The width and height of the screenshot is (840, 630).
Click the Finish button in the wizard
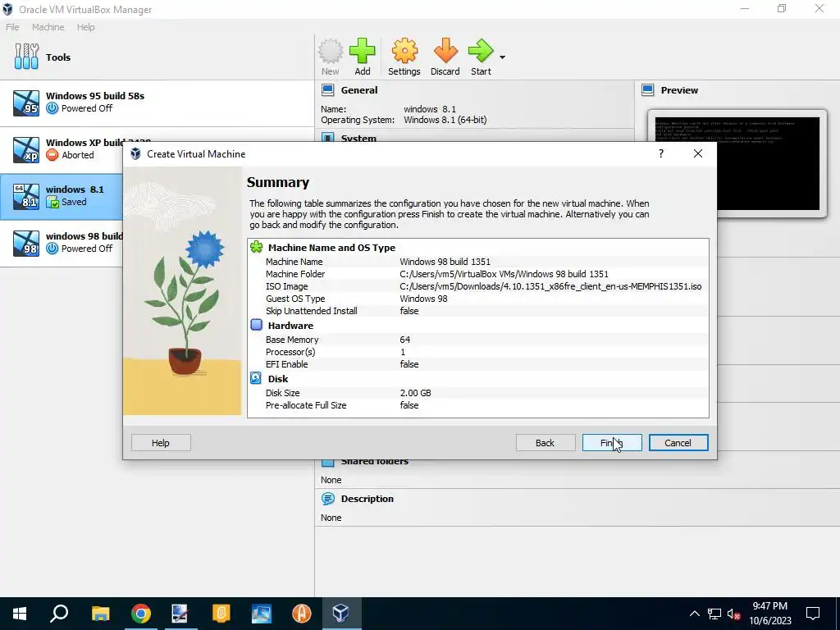coord(612,442)
